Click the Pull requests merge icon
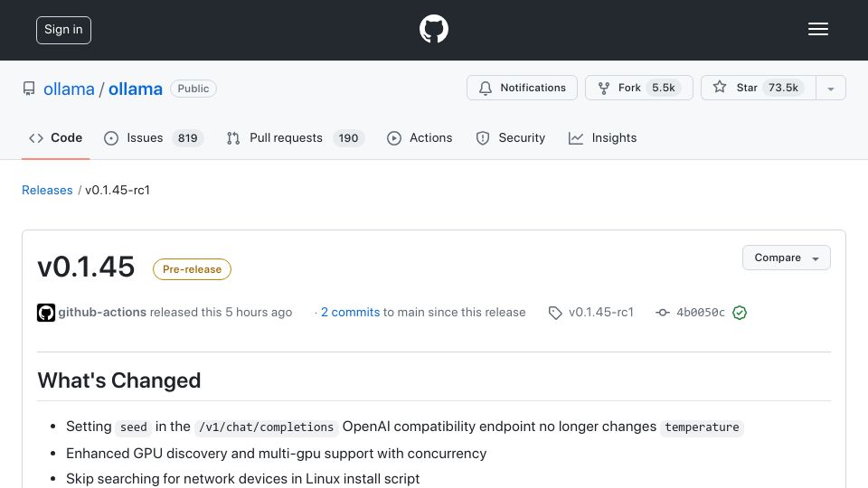The width and height of the screenshot is (868, 488). point(233,137)
